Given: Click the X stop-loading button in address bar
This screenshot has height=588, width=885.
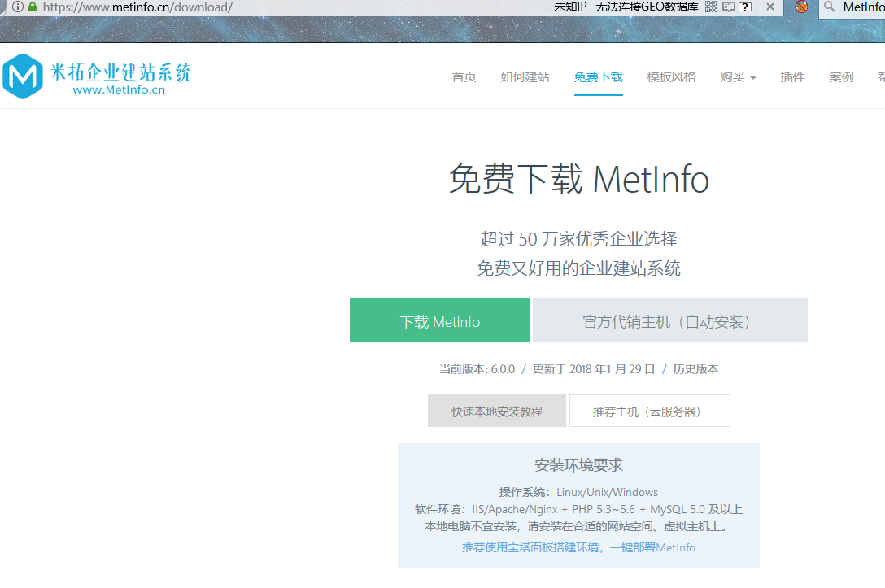Looking at the screenshot, I should click(770, 7).
